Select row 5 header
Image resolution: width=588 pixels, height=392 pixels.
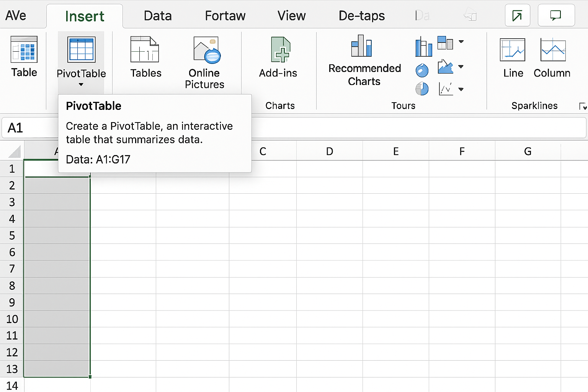click(x=12, y=236)
